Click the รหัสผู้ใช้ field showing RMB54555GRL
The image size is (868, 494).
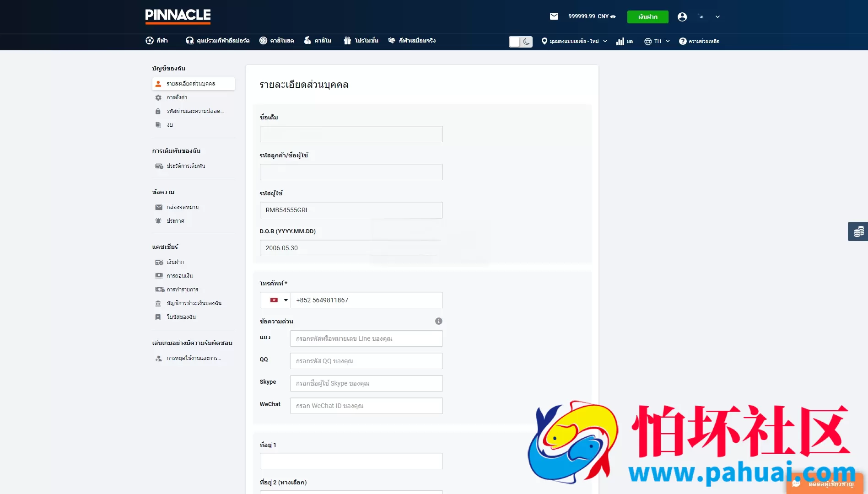tap(351, 210)
